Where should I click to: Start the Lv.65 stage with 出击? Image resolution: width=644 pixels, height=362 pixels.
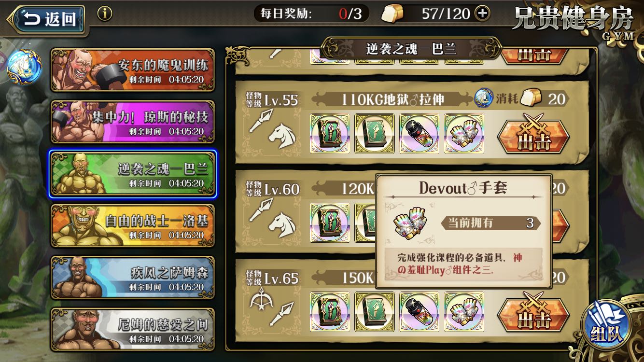point(533,312)
